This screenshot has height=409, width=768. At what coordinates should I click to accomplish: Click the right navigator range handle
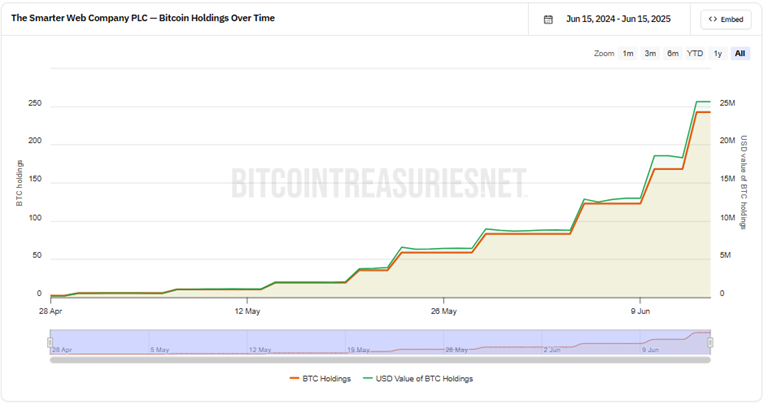[710, 342]
